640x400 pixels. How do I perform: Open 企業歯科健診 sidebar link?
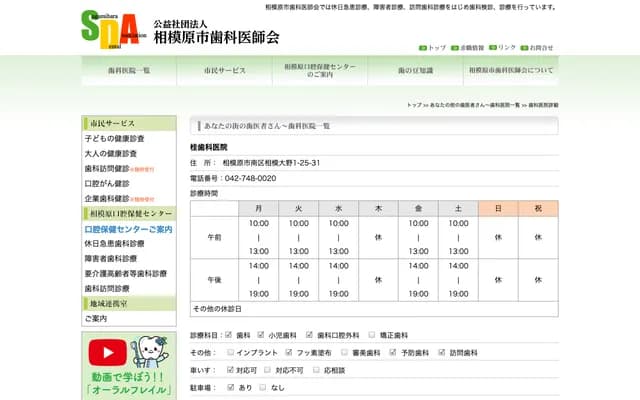coord(107,199)
